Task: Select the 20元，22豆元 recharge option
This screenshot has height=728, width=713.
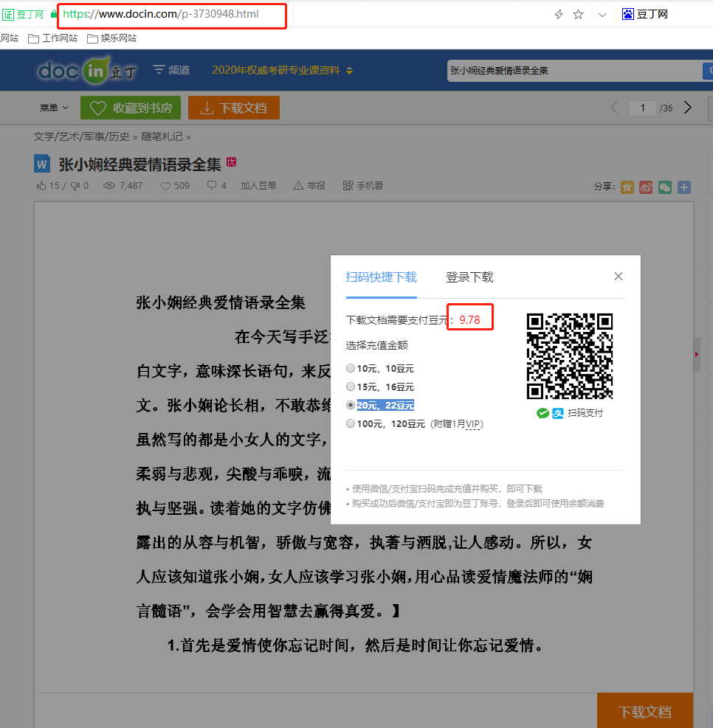Action: coord(351,405)
